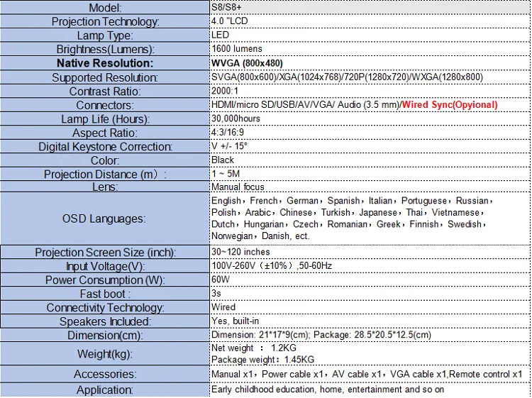Click the LED value cell
This screenshot has height=398, width=532.
click(x=370, y=35)
